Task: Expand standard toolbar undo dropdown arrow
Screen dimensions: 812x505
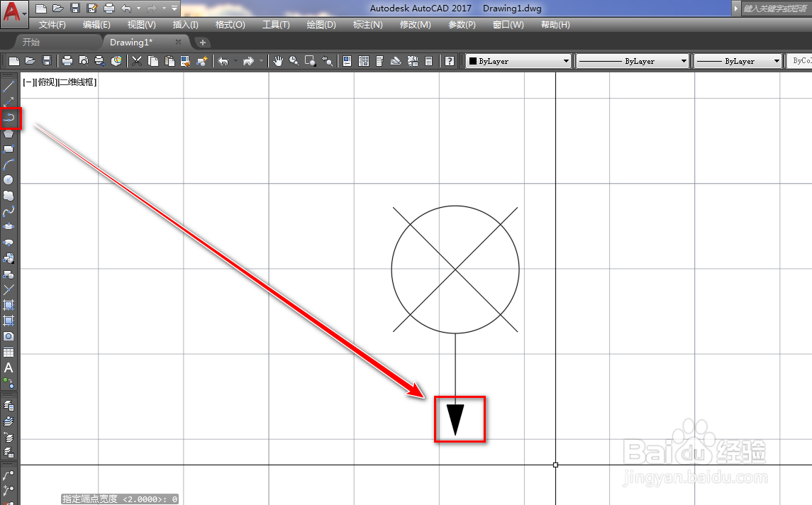Action: (x=236, y=61)
